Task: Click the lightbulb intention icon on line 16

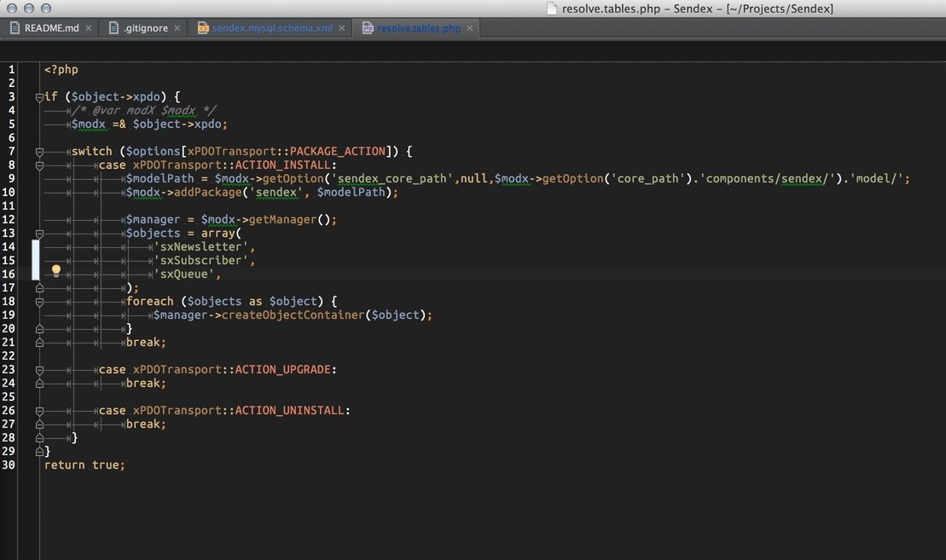Action: point(56,271)
